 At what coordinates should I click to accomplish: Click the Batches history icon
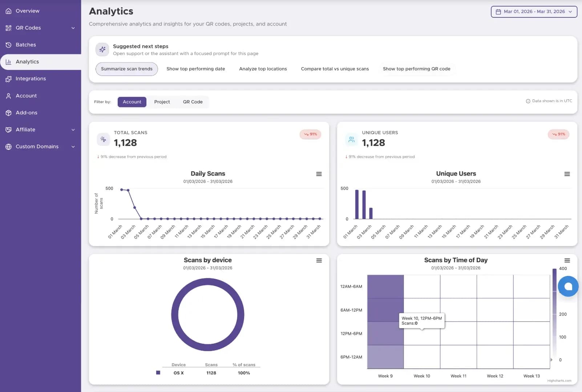pyautogui.click(x=8, y=45)
